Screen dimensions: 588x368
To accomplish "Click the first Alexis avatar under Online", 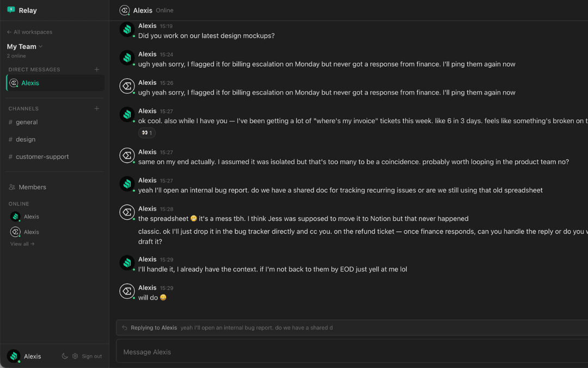I will [x=15, y=216].
